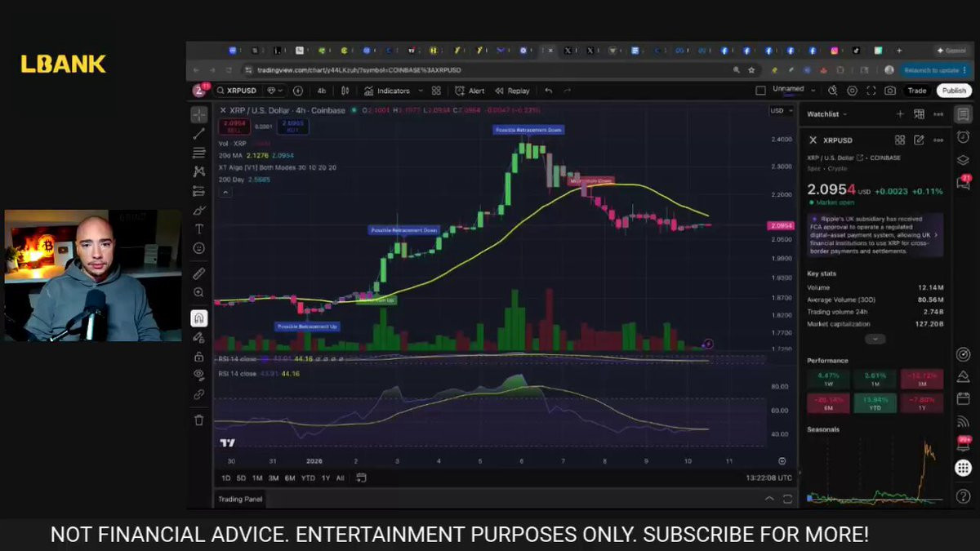Viewport: 980px width, 551px height.
Task: Open the Alerts clock sidebar icon
Action: click(963, 136)
